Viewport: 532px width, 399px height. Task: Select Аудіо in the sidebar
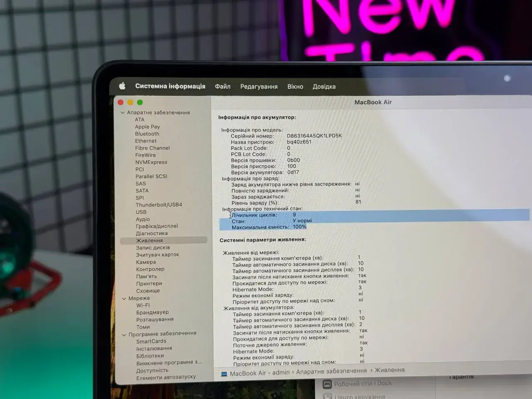point(143,219)
